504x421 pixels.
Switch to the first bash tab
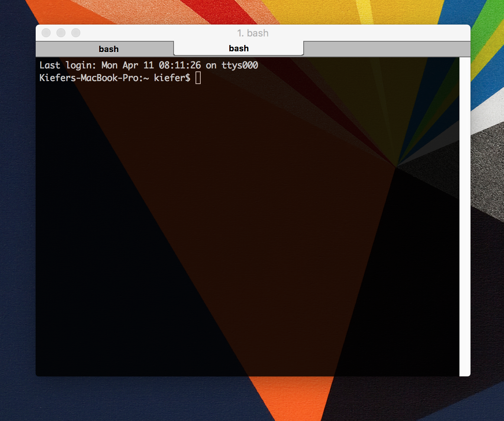coord(109,49)
